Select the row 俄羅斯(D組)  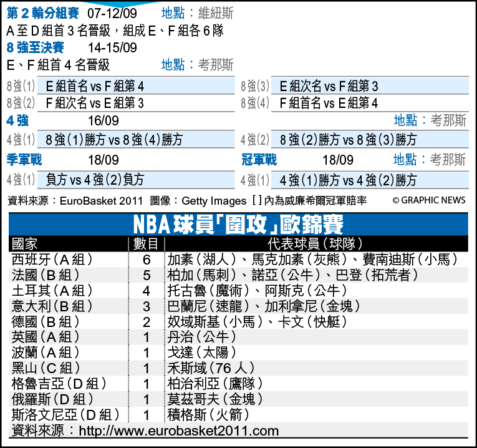[238, 399]
